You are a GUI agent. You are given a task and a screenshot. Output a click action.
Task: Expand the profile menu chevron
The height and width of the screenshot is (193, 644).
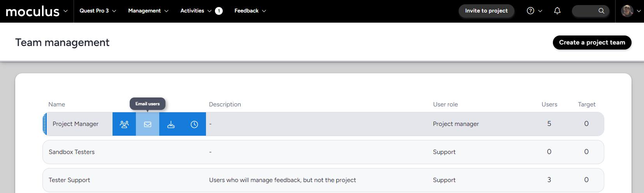click(x=639, y=11)
